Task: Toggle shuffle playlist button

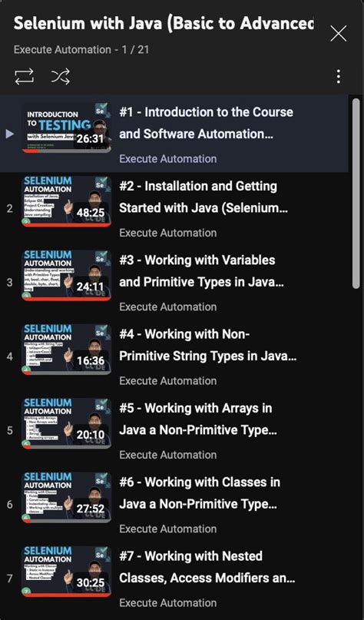Action: click(x=61, y=76)
